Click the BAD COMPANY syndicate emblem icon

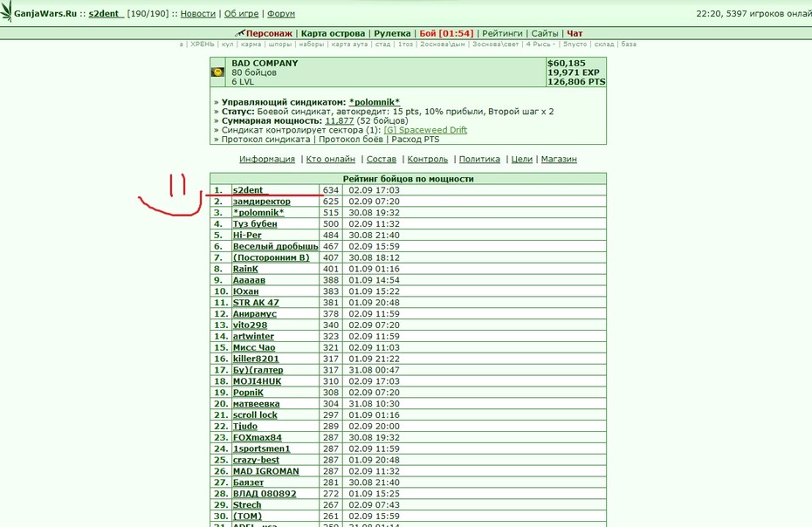click(x=217, y=72)
